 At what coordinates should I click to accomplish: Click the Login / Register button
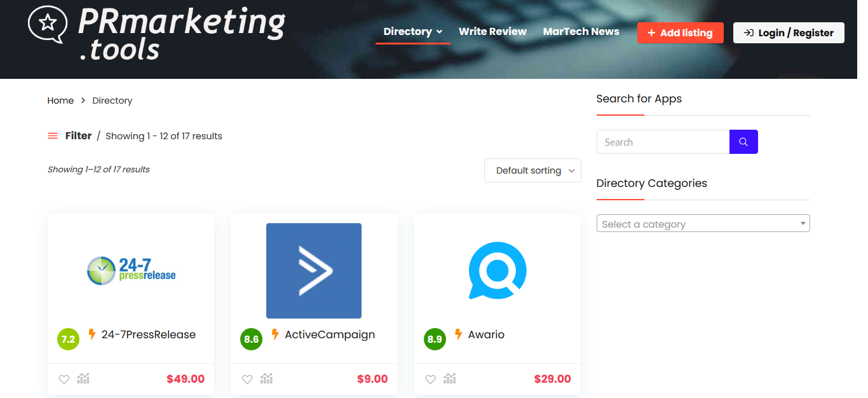[789, 33]
